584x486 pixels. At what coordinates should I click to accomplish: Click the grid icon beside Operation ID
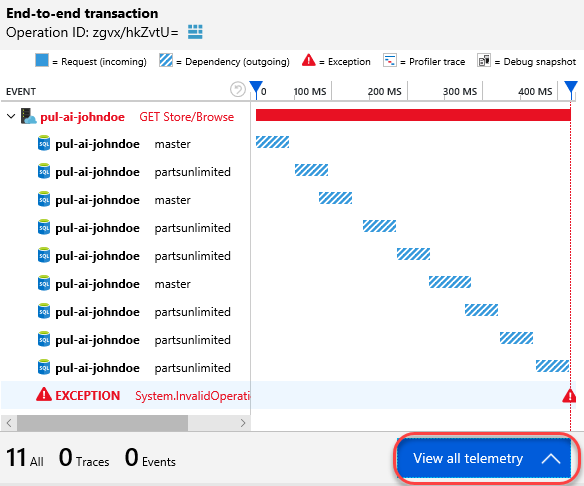tap(195, 32)
